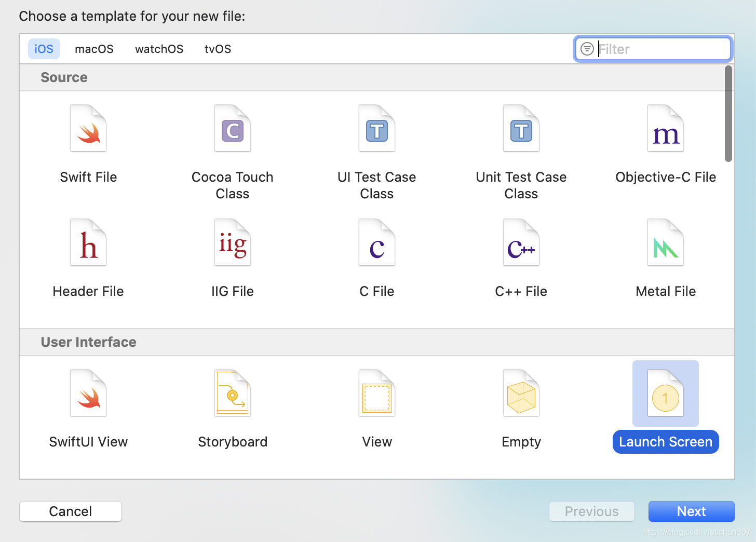Click the 'Empty' label text
The width and height of the screenshot is (756, 542).
[x=521, y=442]
